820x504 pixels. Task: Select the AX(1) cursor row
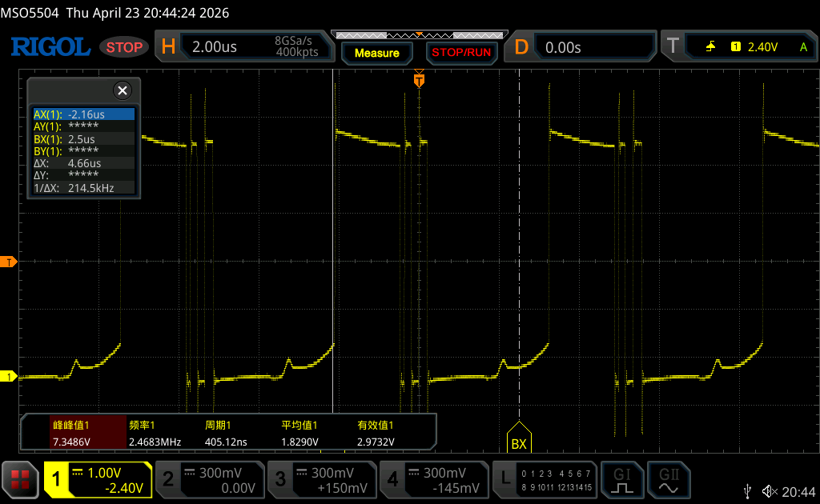[83, 114]
